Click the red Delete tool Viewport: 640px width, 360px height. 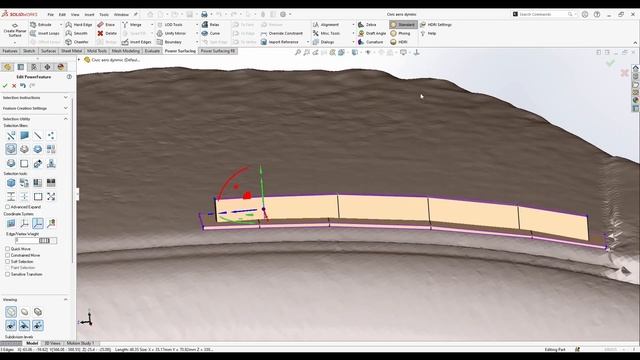[107, 33]
